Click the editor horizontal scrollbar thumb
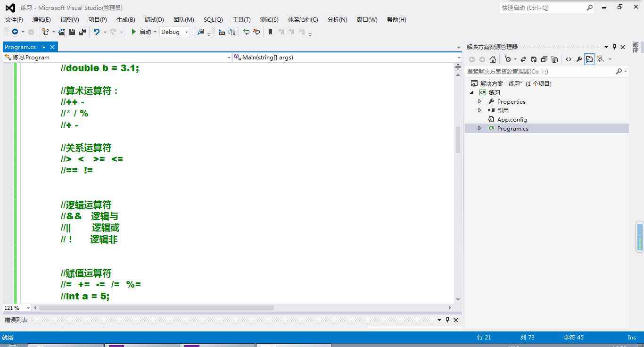Viewport: 644px width, 347px height. click(x=156, y=308)
